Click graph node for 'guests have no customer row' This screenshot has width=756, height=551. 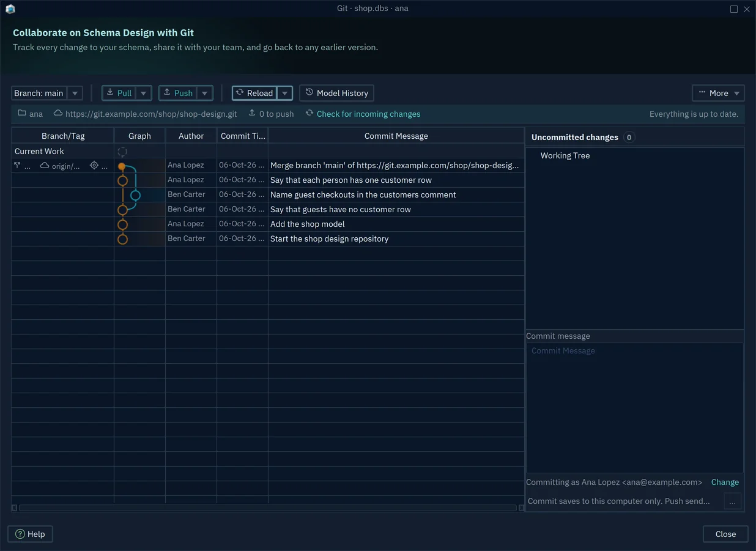click(122, 210)
